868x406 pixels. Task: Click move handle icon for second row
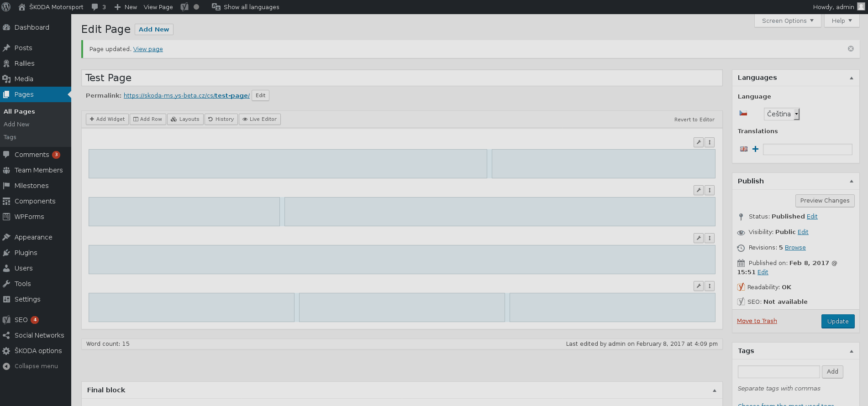click(710, 190)
